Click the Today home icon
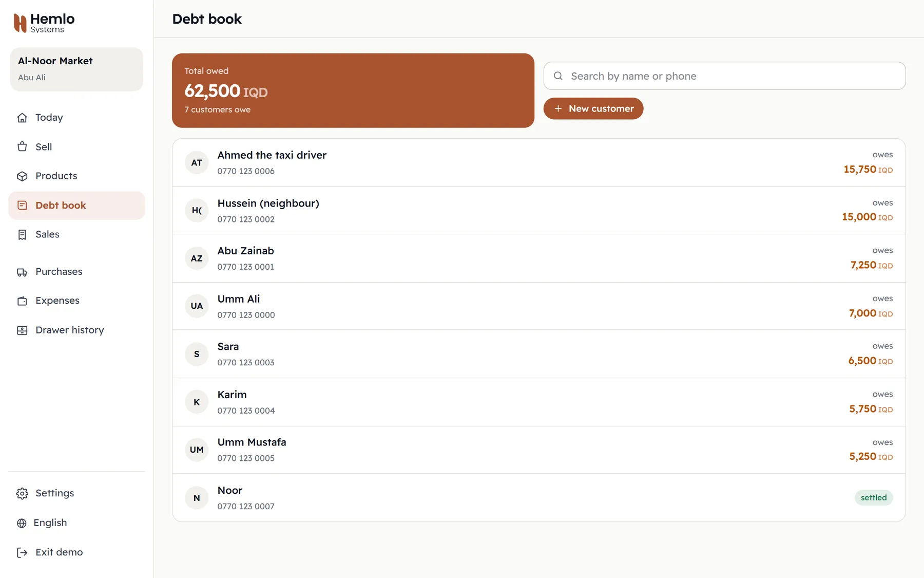This screenshot has height=578, width=924. [22, 118]
